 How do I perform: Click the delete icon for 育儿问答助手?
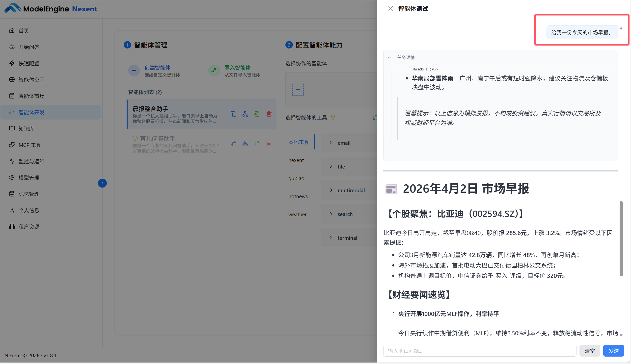click(269, 144)
